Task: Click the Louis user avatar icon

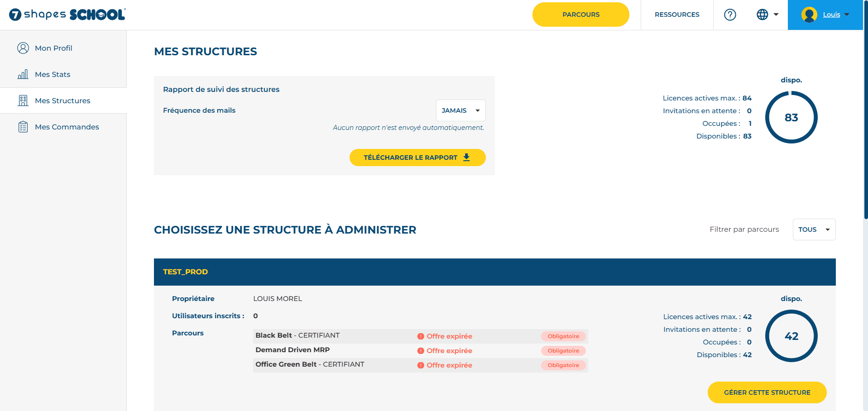Action: 809,14
